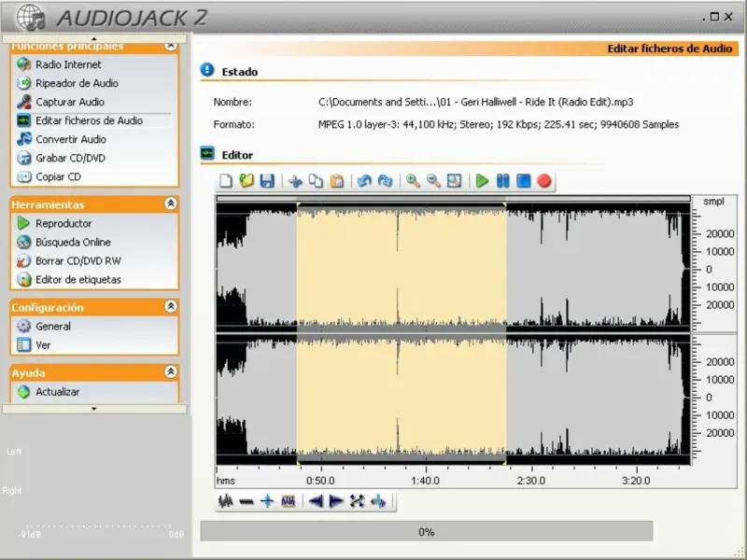Click the horizontal scrollbar above the waveform
This screenshot has height=560, width=747.
453,198
